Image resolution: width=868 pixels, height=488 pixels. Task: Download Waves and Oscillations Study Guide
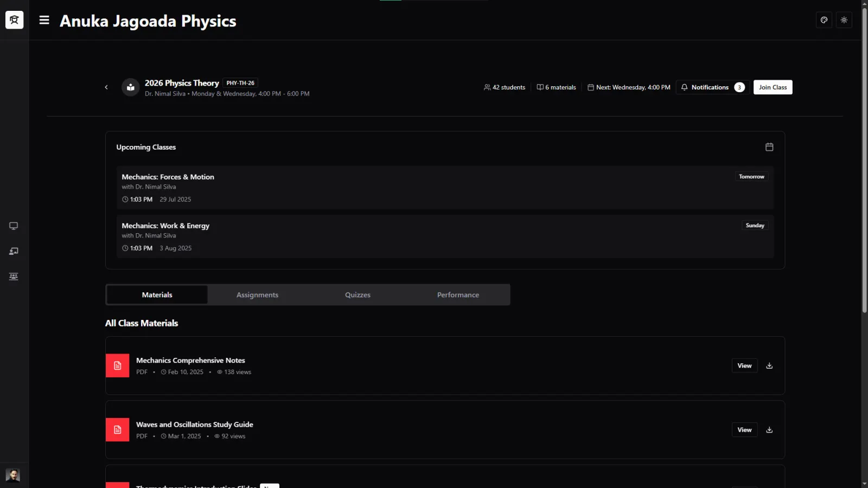tap(769, 430)
